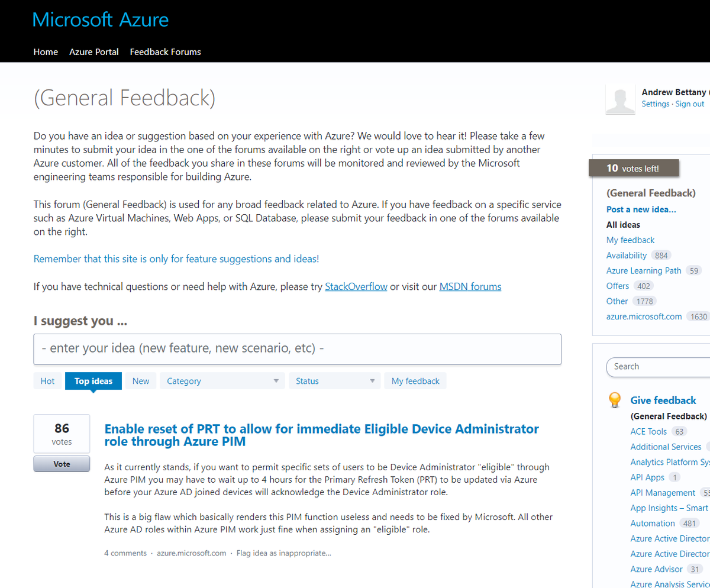710x588 pixels.
Task: Open the Give feedback heading link
Action: pyautogui.click(x=663, y=400)
